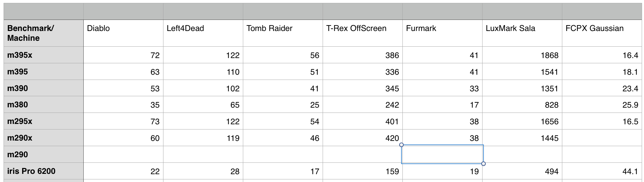Select the LuxMark Sala value 828
The height and width of the screenshot is (182, 644).
tap(522, 105)
